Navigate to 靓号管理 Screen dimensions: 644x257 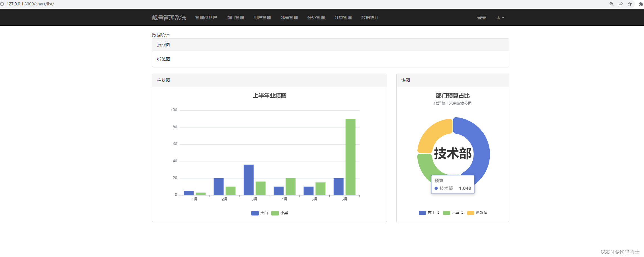(289, 18)
